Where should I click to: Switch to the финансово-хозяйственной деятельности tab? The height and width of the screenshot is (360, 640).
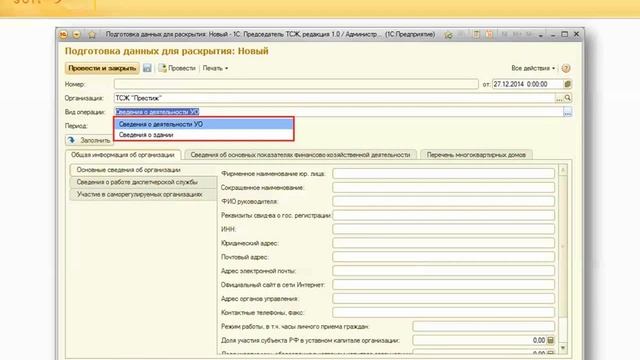(300, 155)
